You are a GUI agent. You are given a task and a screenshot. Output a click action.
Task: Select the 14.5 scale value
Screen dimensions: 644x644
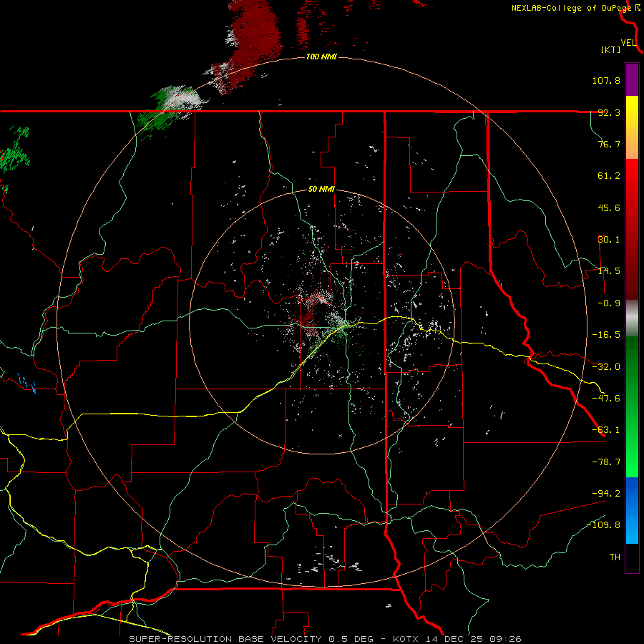click(x=609, y=271)
